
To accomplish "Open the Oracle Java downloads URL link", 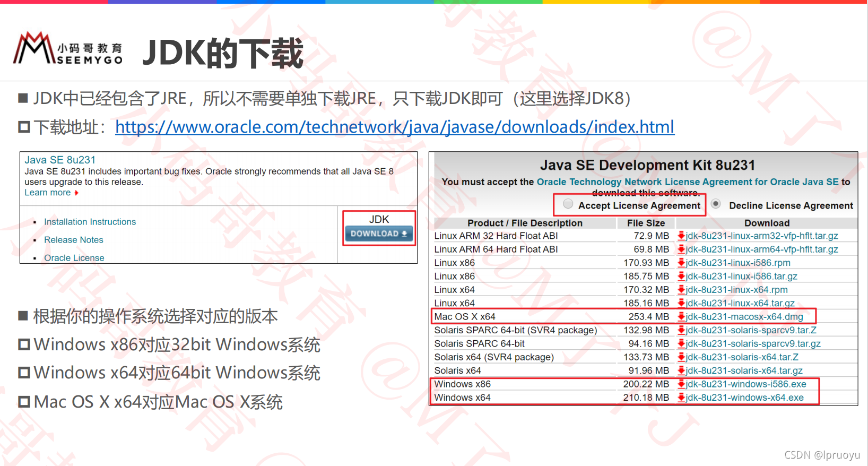I will [x=395, y=127].
